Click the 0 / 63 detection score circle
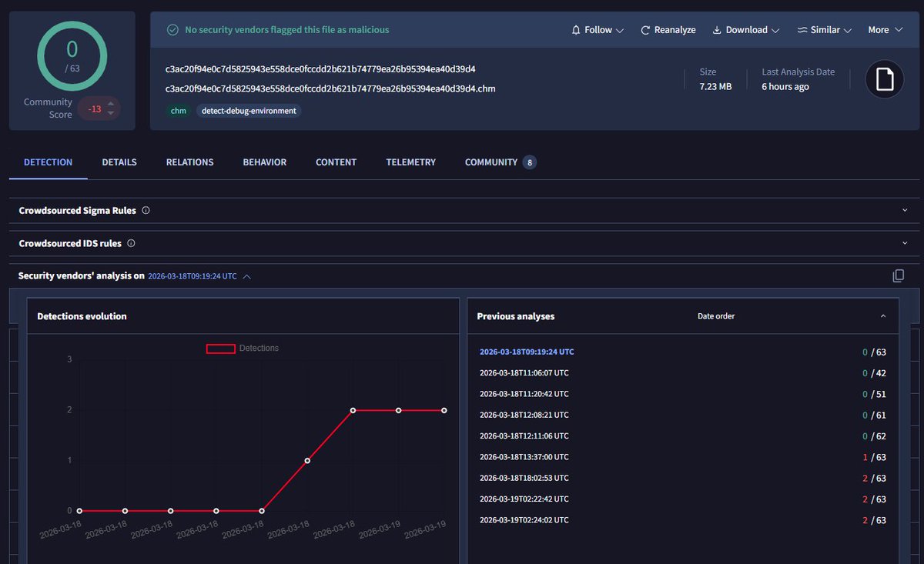This screenshot has height=564, width=924. coord(72,56)
